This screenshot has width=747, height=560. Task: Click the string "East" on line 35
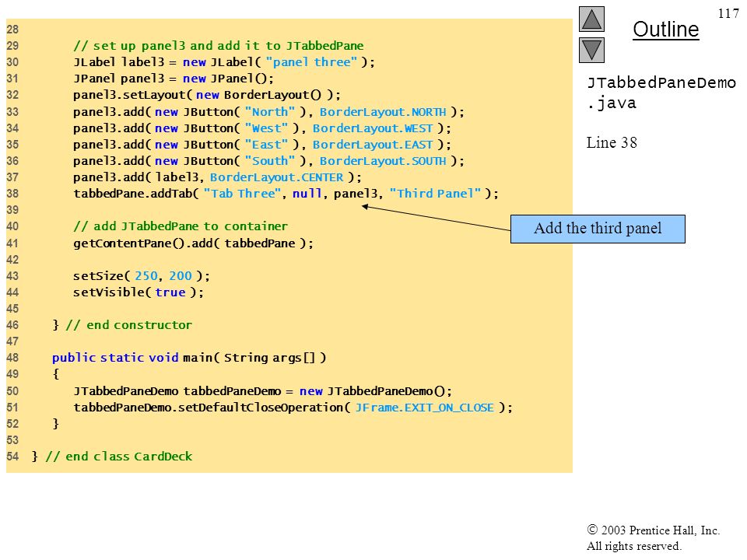[x=266, y=145]
